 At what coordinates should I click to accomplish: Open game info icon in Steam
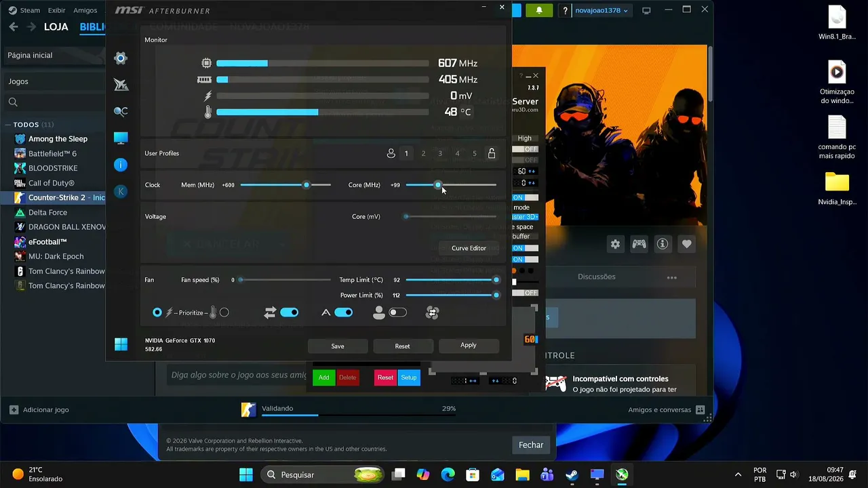point(663,244)
